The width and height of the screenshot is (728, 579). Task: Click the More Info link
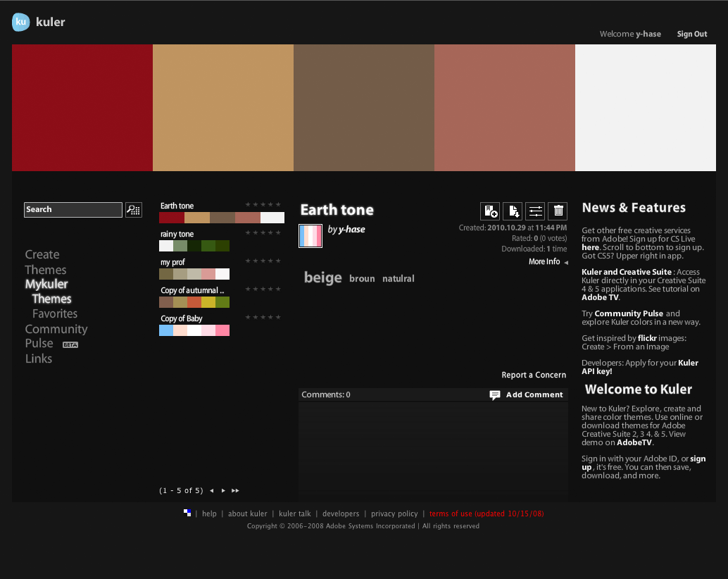pos(544,261)
